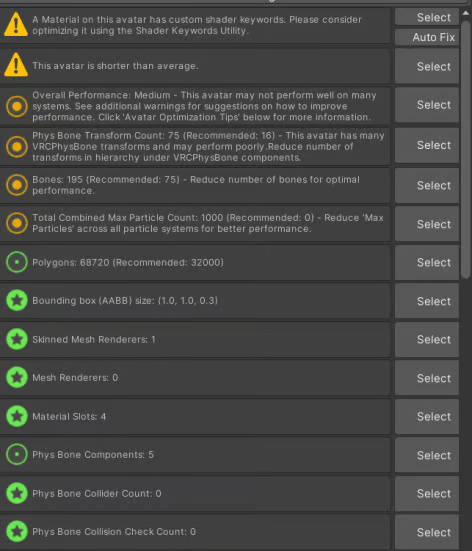
Task: Click the shader keywords warning triangle icon
Action: point(16,25)
